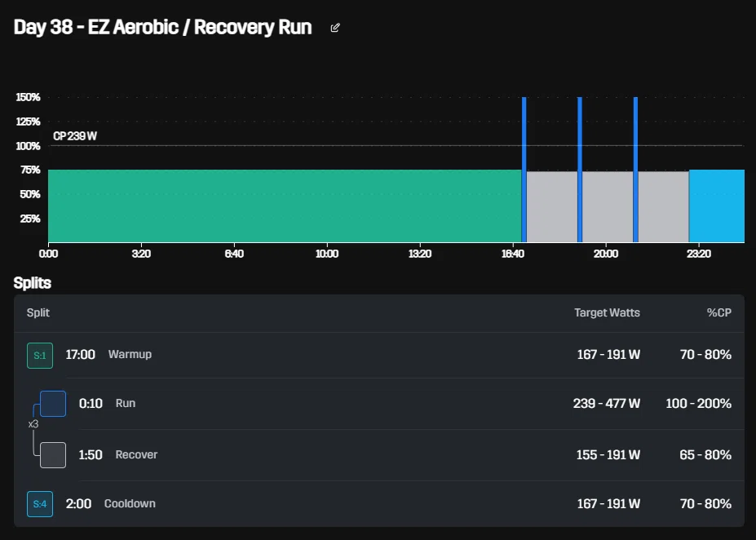
Task: Click the S:1 warmup split badge
Action: (40, 356)
